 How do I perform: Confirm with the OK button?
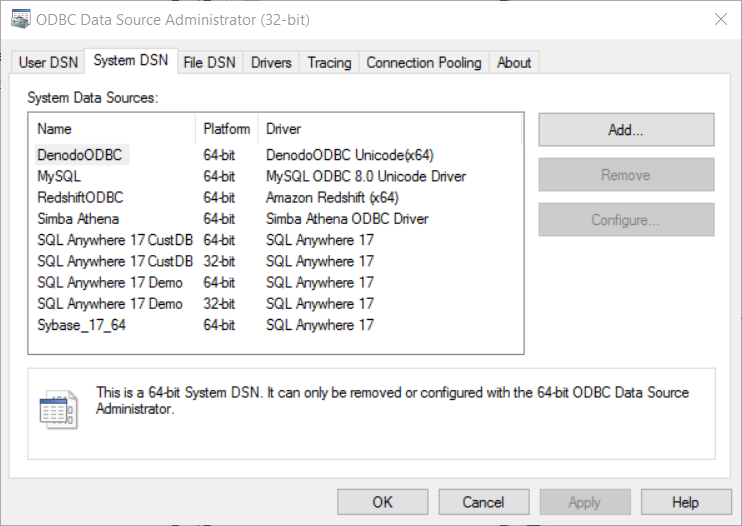(x=382, y=502)
